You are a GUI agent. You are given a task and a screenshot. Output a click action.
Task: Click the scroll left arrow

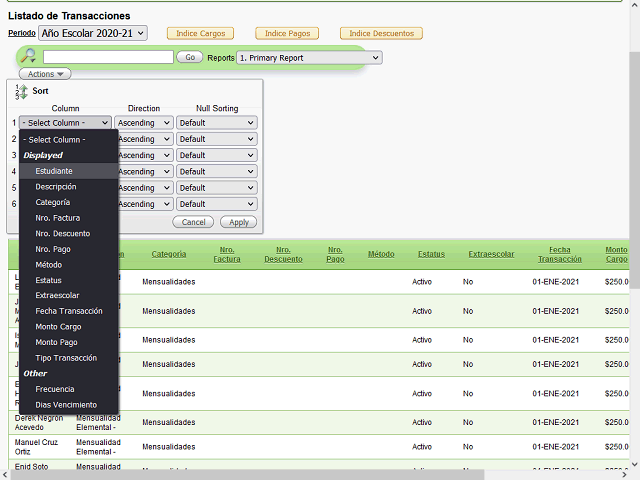pyautogui.click(x=4, y=475)
